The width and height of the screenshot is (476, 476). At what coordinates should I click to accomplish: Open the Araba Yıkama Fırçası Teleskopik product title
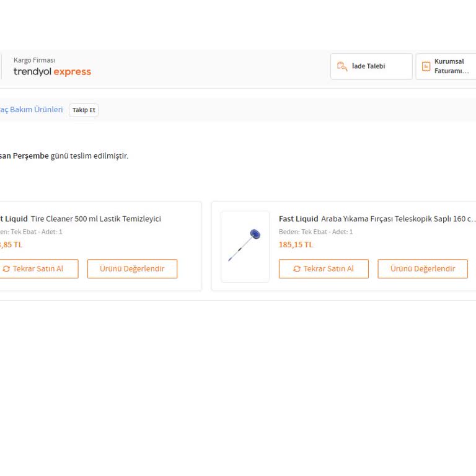398,219
